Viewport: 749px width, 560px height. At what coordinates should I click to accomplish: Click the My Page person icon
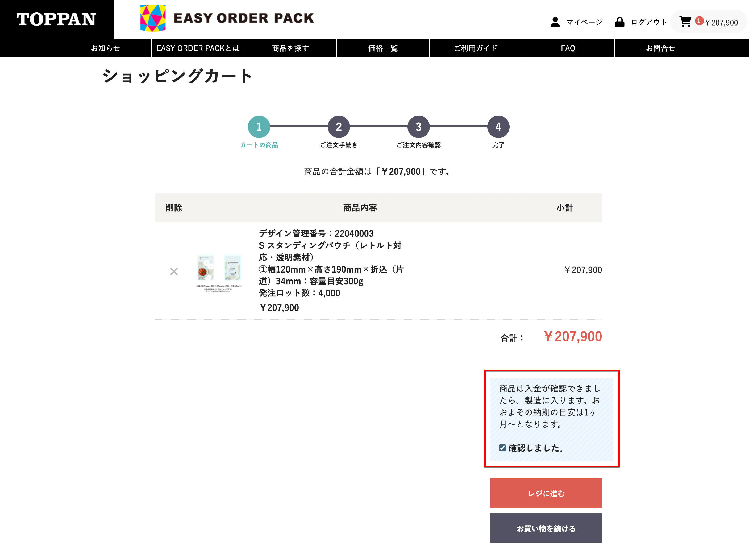(555, 22)
